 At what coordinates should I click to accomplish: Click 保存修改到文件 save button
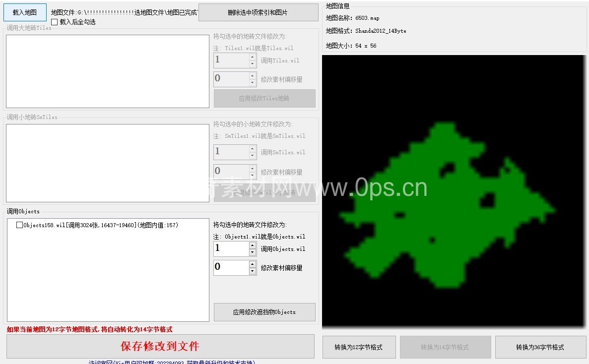[x=160, y=346]
